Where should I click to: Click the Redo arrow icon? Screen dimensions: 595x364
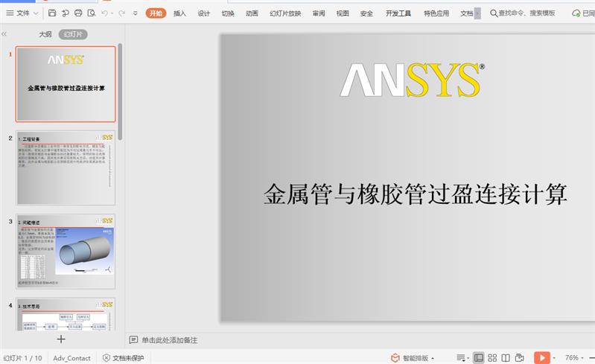pos(121,13)
